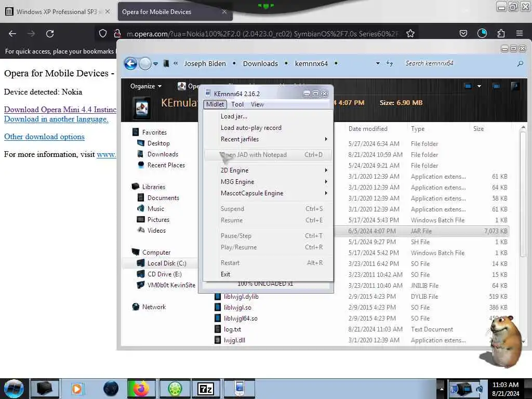This screenshot has height=399, width=532.
Task: Click the refresh icon in Explorer address bar
Action: tap(390, 63)
